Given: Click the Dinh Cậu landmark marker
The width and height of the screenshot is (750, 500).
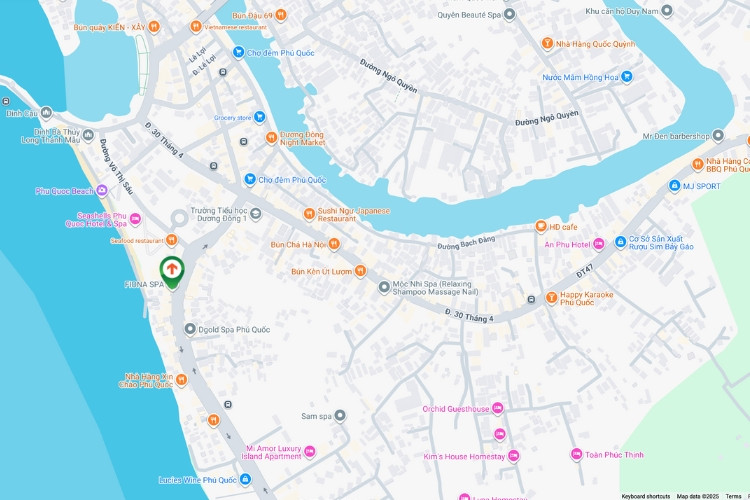Looking at the screenshot, I should pos(46,113).
